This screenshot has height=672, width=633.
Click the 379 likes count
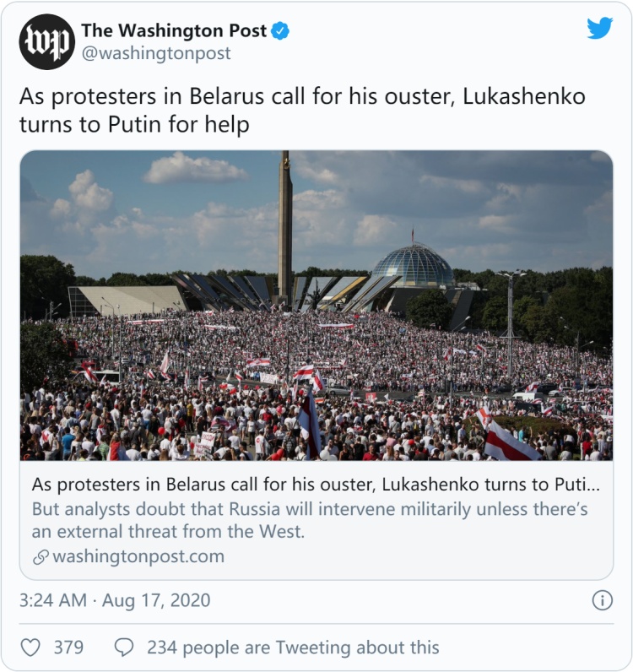point(68,648)
